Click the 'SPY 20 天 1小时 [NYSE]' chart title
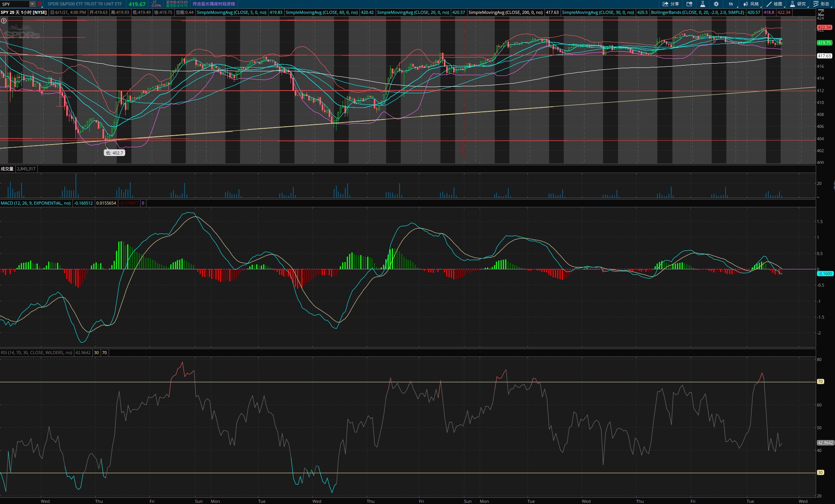 click(x=24, y=12)
